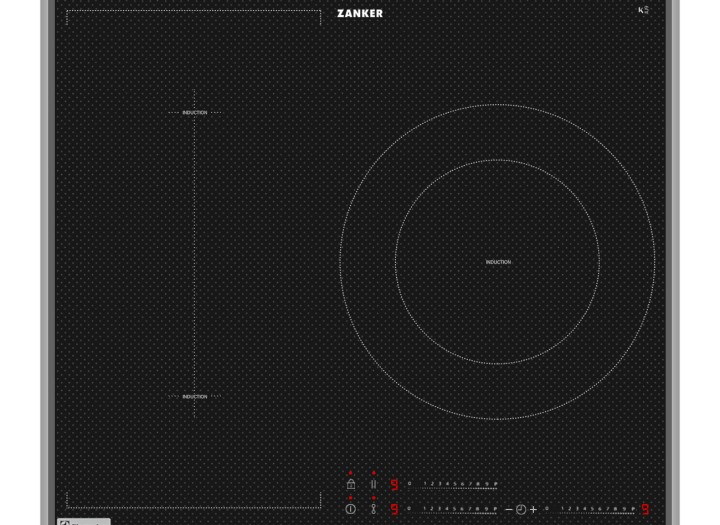Click the small logo in top-right corner
The image size is (720, 525).
pos(643,10)
